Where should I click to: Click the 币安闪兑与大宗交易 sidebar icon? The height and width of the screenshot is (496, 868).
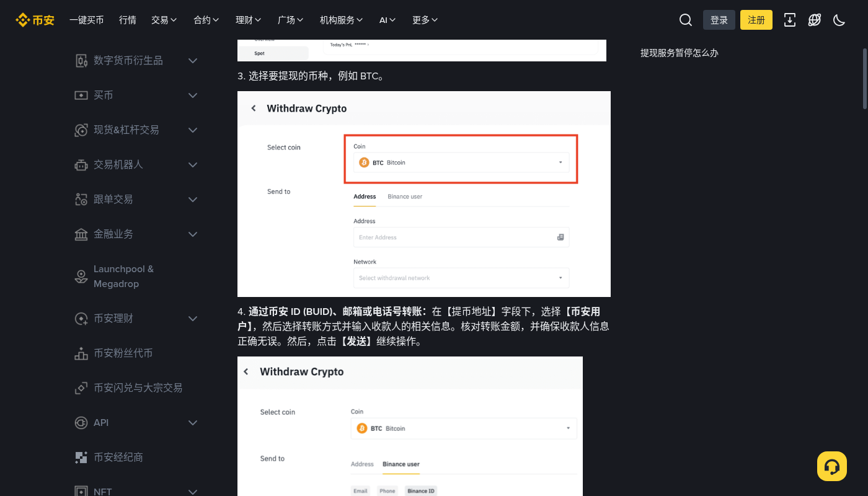click(81, 388)
